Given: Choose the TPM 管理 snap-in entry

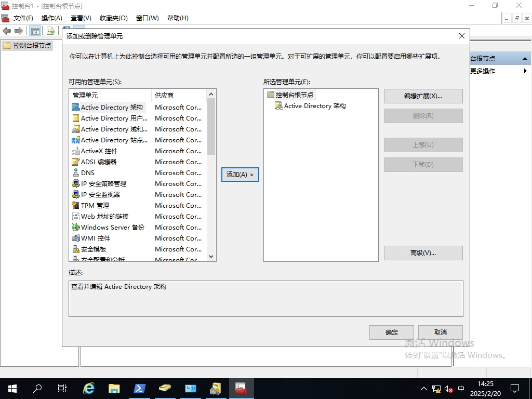Looking at the screenshot, I should [95, 206].
